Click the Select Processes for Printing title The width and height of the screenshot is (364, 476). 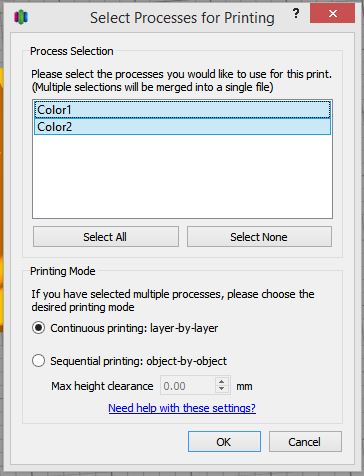tap(182, 17)
